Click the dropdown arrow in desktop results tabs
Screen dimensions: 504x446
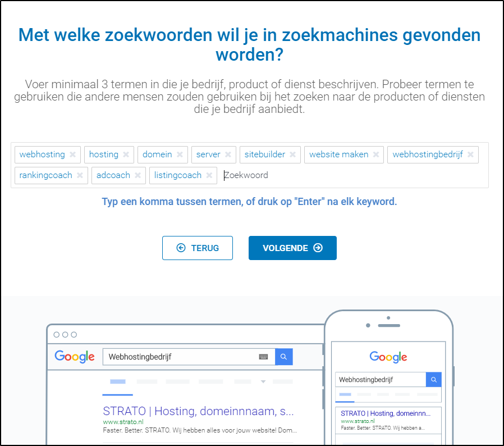click(263, 382)
